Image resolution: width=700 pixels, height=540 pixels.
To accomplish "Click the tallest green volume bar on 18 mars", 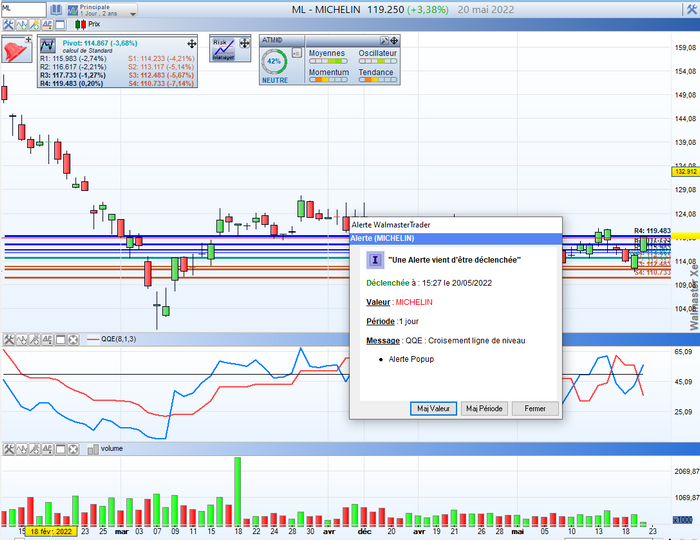I will click(x=238, y=491).
